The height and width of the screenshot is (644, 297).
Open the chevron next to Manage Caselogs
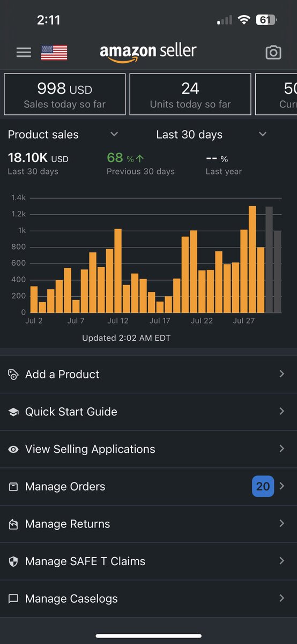point(282,598)
